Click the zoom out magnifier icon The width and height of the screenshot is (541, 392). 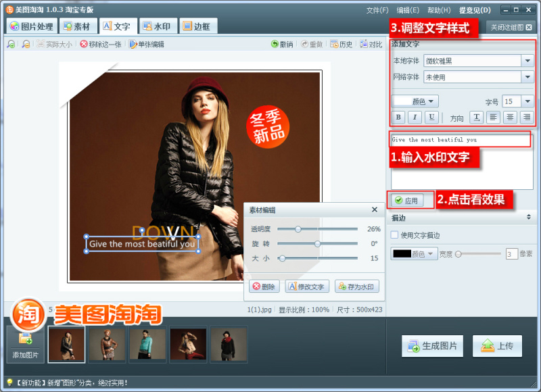26,44
